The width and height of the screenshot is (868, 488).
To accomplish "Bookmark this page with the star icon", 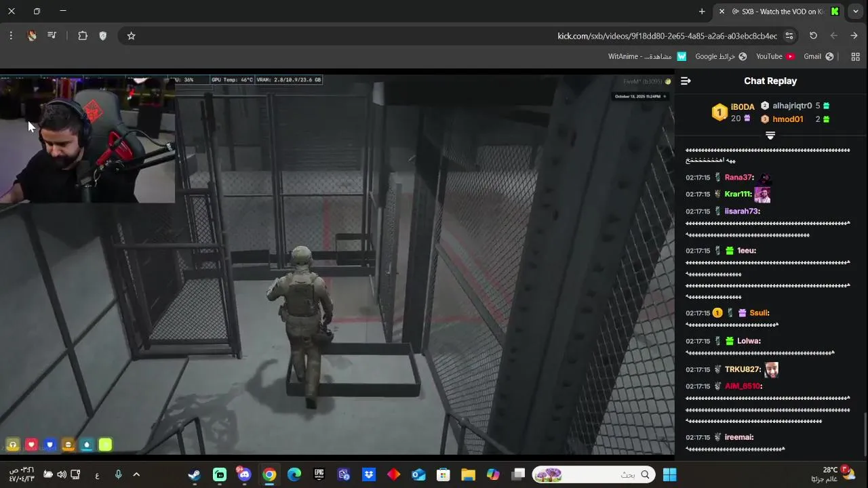I will [x=132, y=36].
